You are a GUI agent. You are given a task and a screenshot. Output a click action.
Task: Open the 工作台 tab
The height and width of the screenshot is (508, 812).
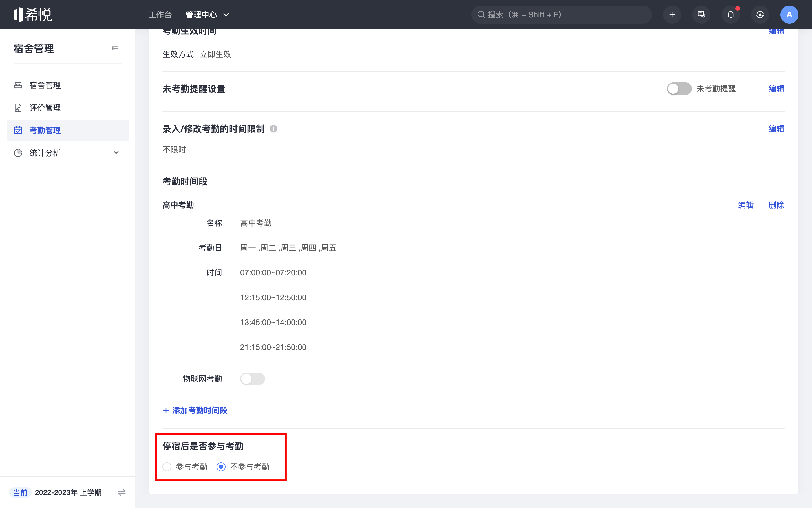point(160,15)
